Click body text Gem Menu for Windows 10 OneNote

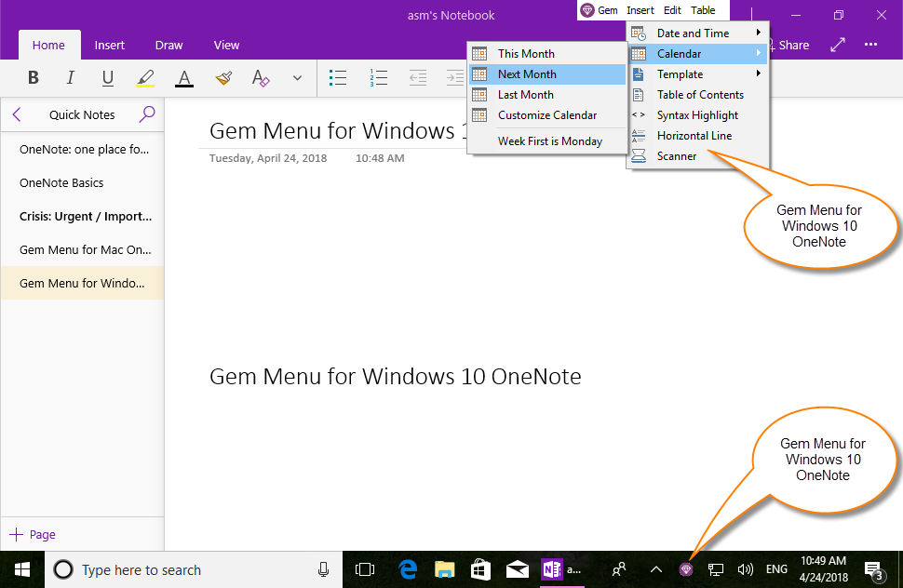395,377
